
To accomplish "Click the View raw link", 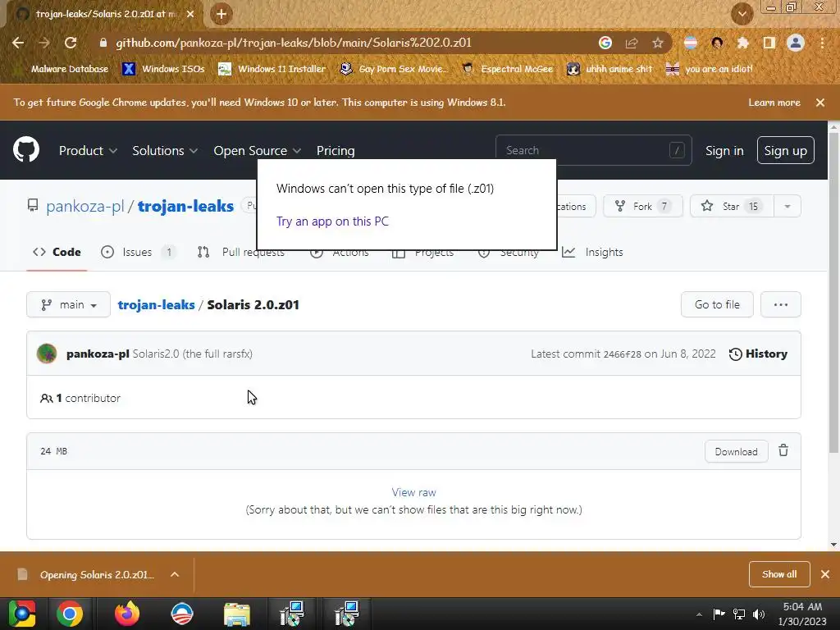I will tap(413, 492).
